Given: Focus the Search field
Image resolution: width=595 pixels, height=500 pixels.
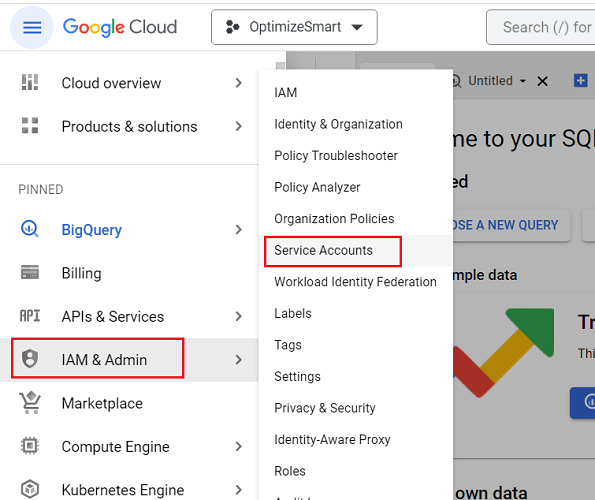Looking at the screenshot, I should (541, 27).
